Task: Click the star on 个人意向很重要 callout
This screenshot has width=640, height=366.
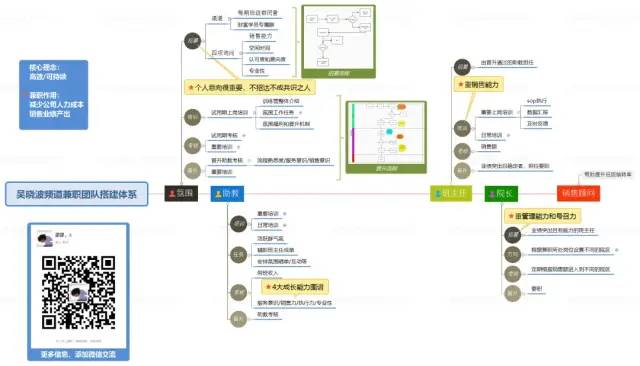Action: pos(191,87)
